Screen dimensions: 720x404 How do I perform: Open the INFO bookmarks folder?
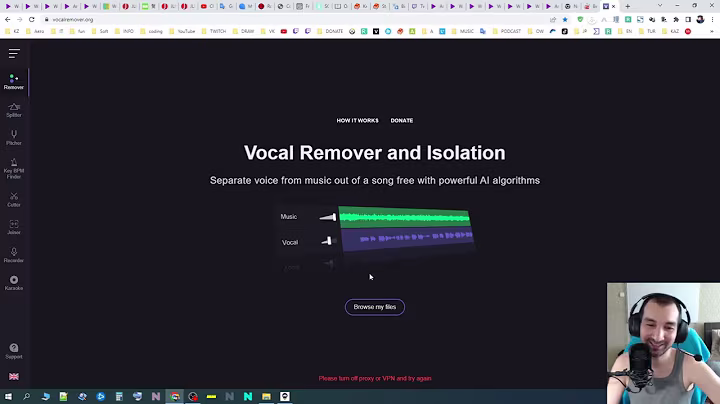tap(124, 31)
